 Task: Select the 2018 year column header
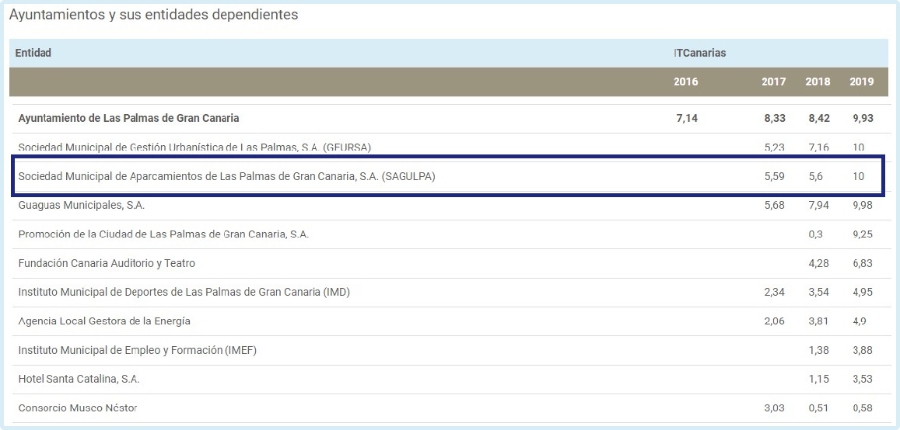[x=819, y=82]
